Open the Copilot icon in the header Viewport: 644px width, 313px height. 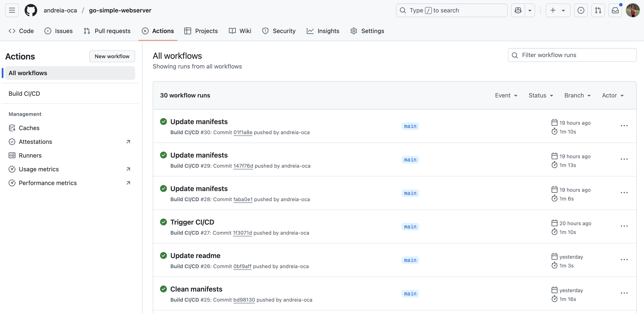tap(518, 10)
